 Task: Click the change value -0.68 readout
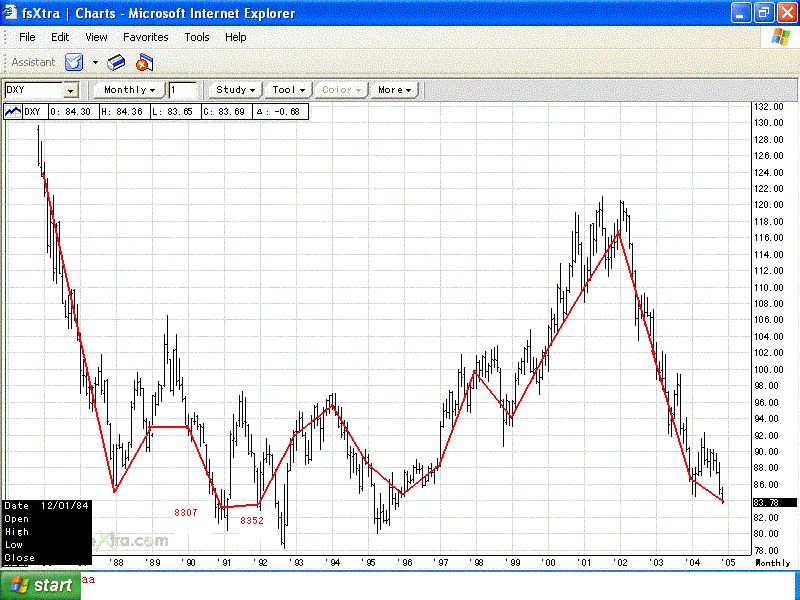click(x=280, y=112)
